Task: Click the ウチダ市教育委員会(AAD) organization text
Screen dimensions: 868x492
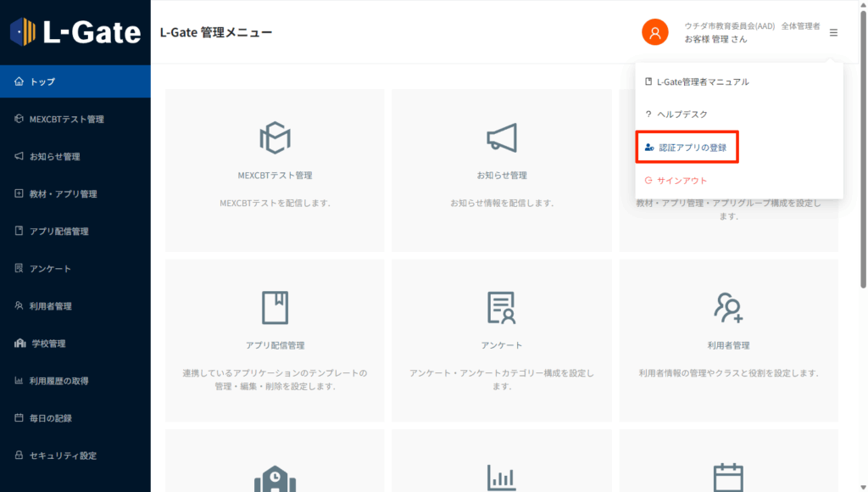Action: [x=730, y=26]
